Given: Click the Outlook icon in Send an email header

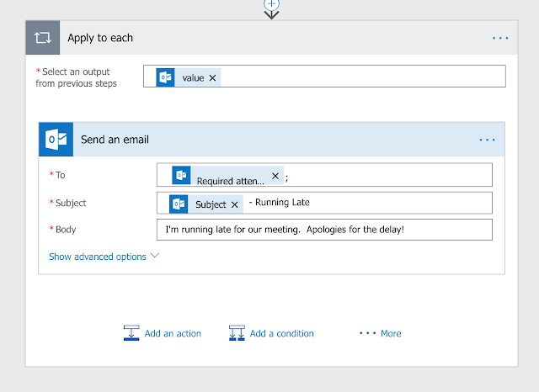Looking at the screenshot, I should (x=56, y=140).
